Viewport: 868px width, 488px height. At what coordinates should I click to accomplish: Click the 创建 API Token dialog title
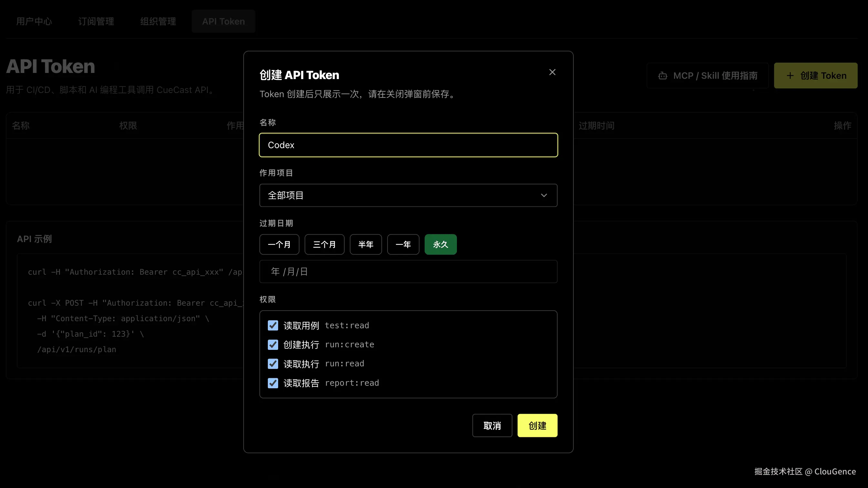point(299,75)
